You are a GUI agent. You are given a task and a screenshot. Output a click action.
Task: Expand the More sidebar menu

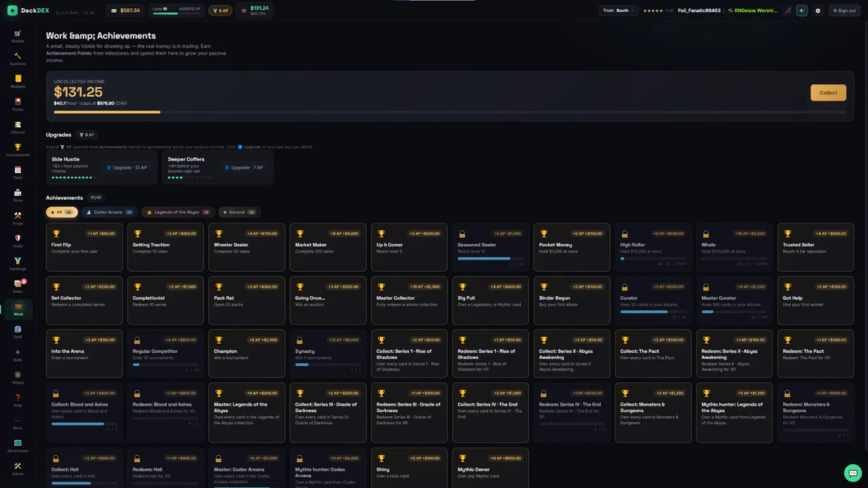[18, 424]
